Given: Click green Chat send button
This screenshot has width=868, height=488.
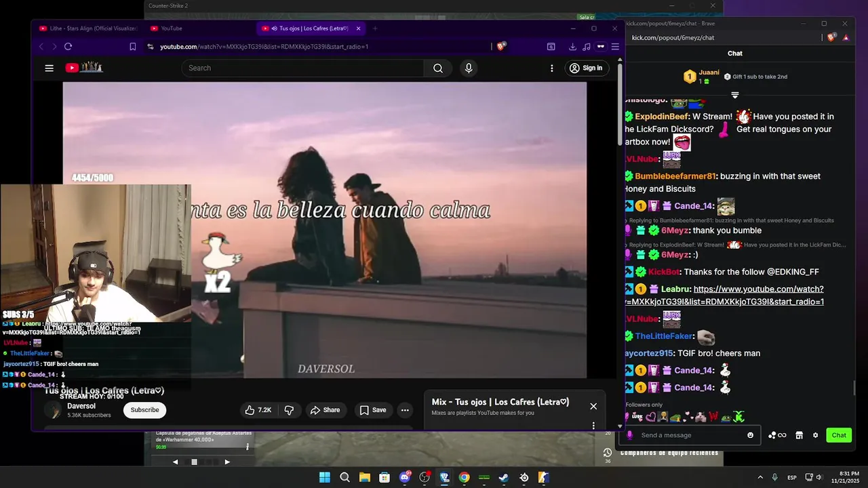Looking at the screenshot, I should 839,435.
